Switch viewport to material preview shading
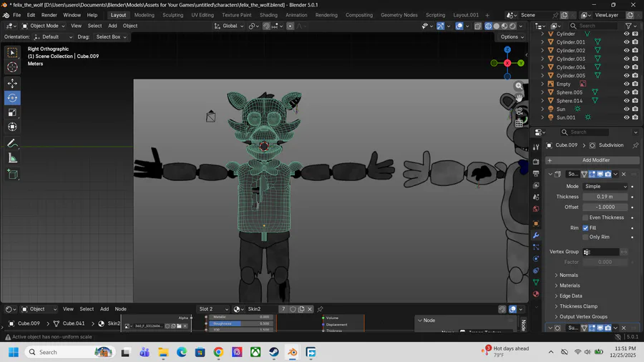The height and width of the screenshot is (362, 644). point(504,26)
